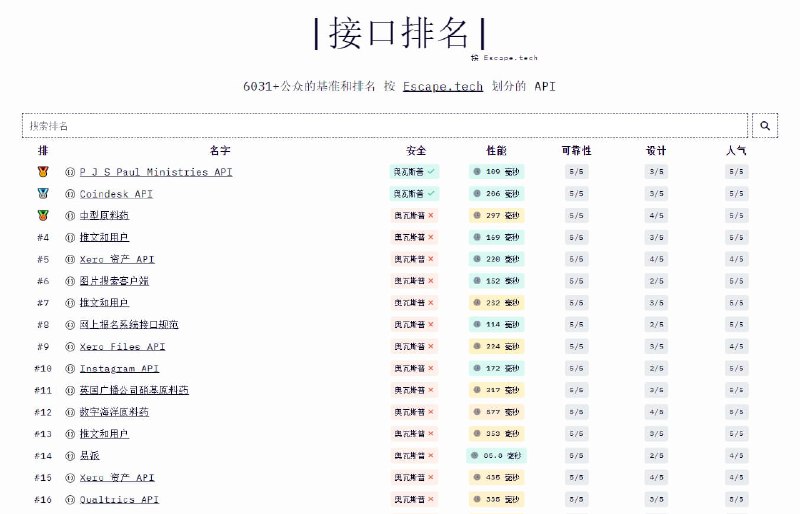Open 推文和用户 entry at rank #13
This screenshot has height=514, width=800.
pyautogui.click(x=104, y=434)
